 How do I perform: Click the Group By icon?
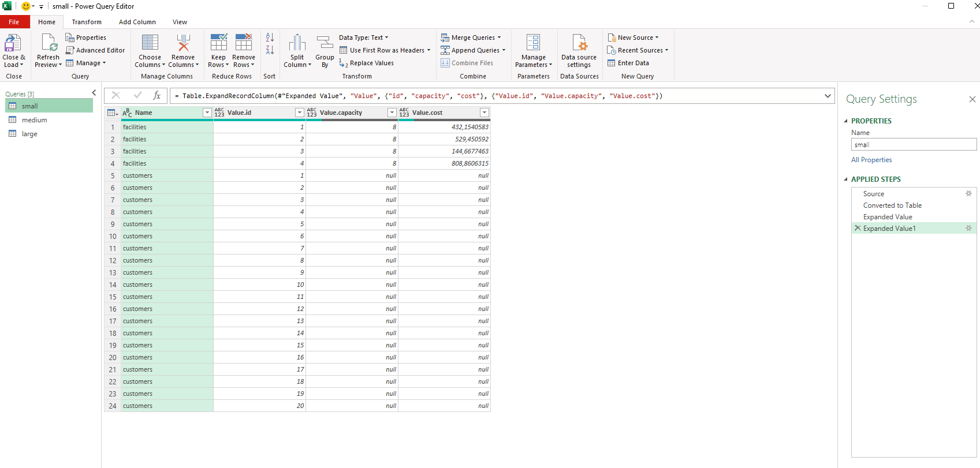[x=325, y=43]
